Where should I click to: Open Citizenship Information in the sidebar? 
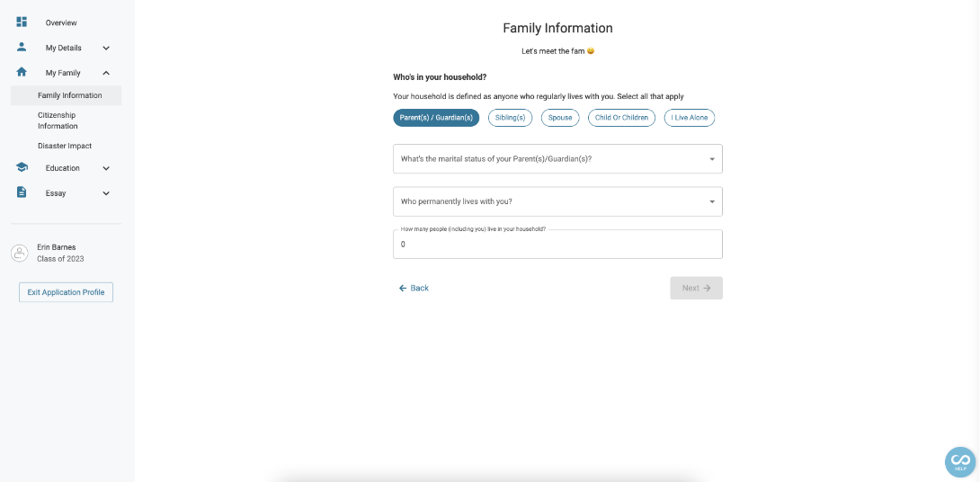coord(58,120)
